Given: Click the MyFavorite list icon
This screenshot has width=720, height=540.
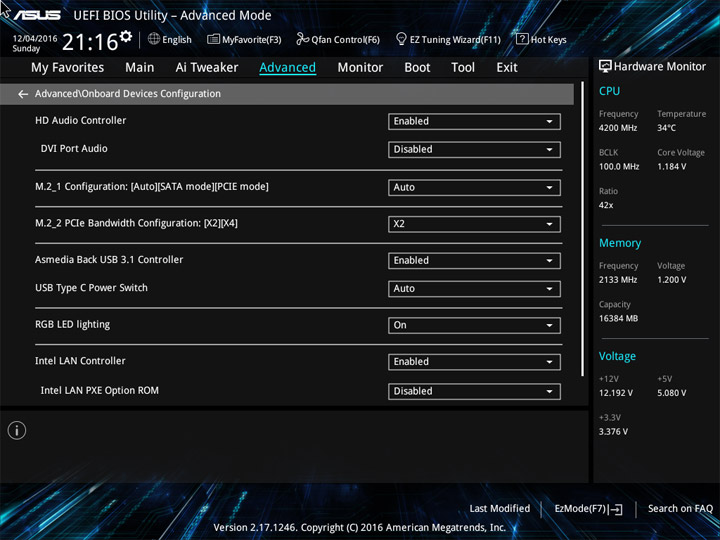Looking at the screenshot, I should (213, 39).
